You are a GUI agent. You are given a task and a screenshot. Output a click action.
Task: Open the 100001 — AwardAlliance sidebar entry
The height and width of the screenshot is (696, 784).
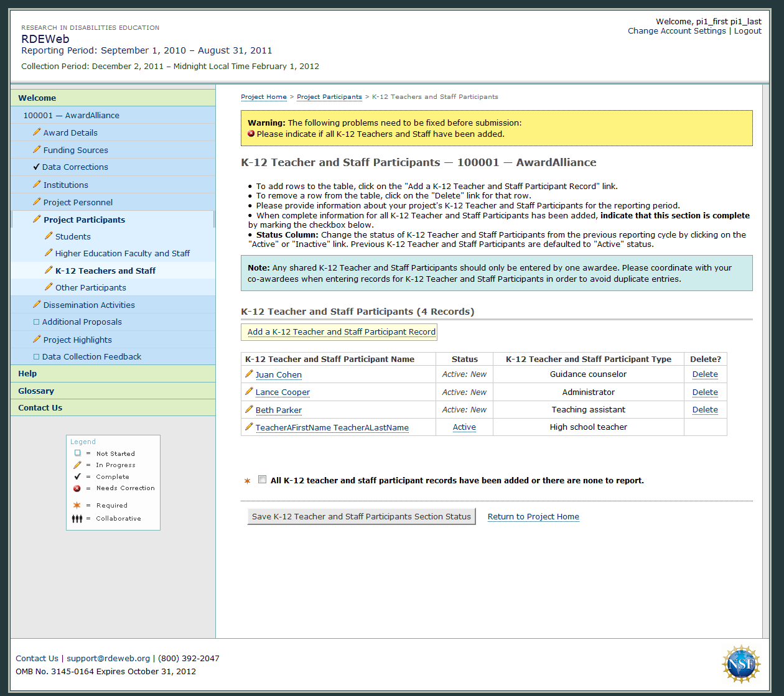[71, 115]
